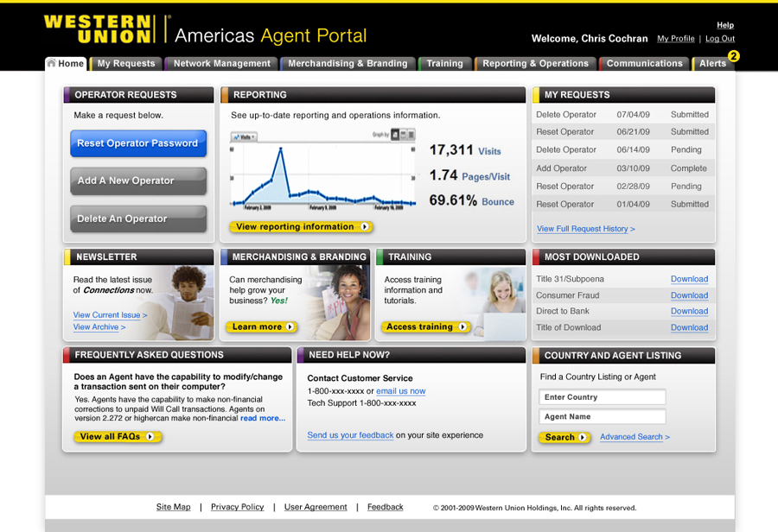Select the month graph-by icon
This screenshot has height=532, width=778.
411,135
